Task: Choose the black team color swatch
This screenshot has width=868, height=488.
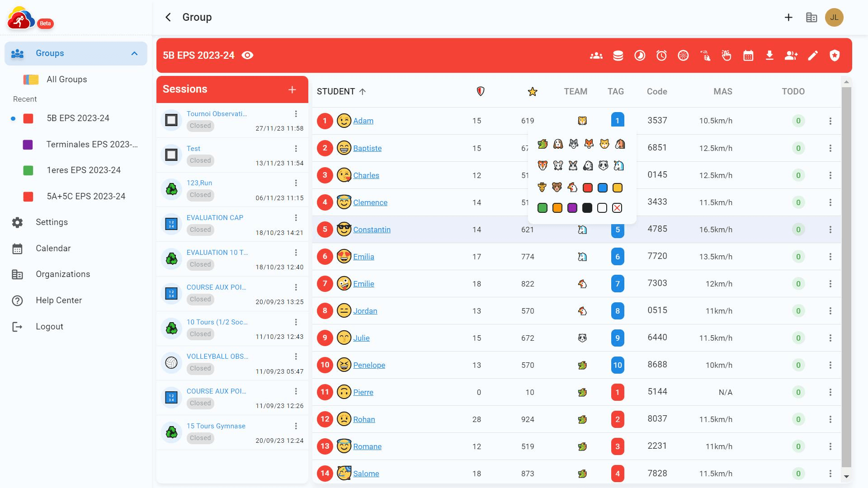Action: pos(587,208)
